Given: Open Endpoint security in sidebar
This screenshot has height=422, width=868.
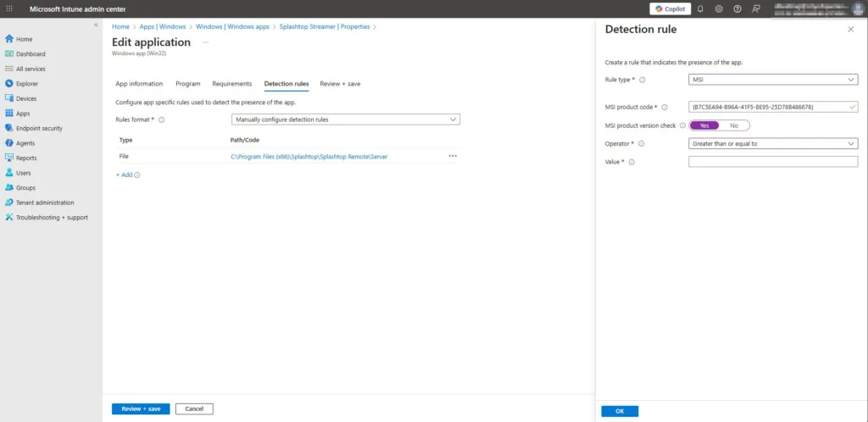Looking at the screenshot, I should [x=39, y=128].
